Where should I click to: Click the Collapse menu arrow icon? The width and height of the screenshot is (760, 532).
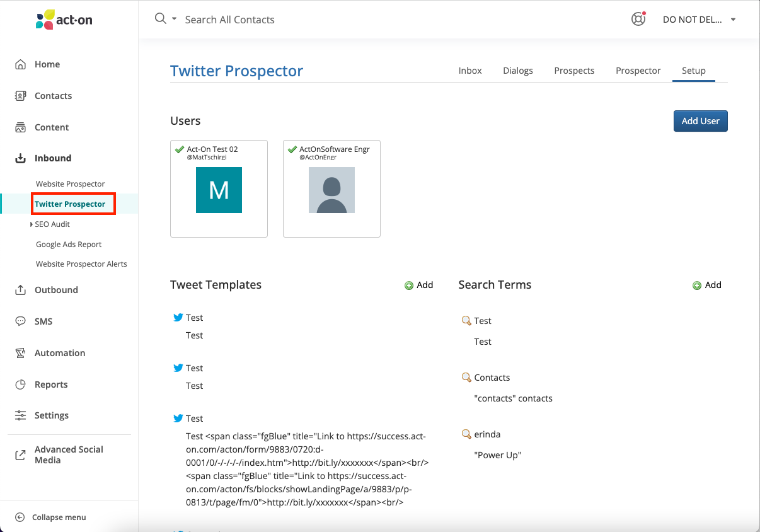coord(20,518)
